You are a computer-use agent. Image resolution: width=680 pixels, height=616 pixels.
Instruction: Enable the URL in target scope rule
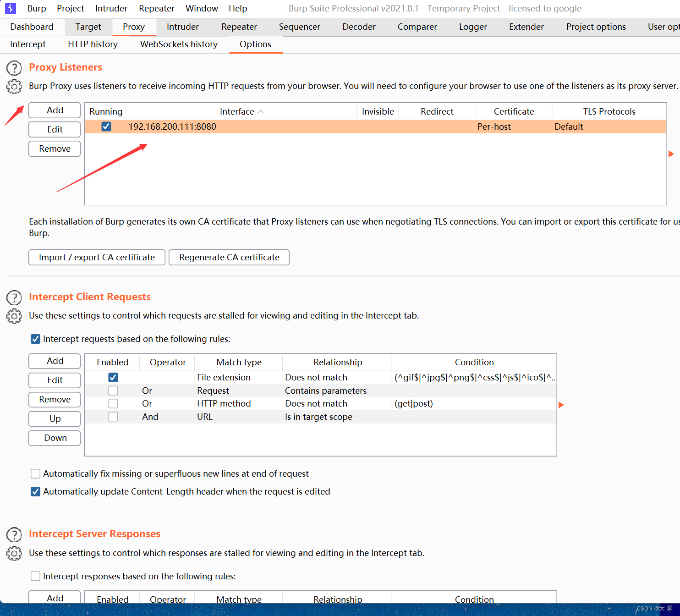point(113,417)
